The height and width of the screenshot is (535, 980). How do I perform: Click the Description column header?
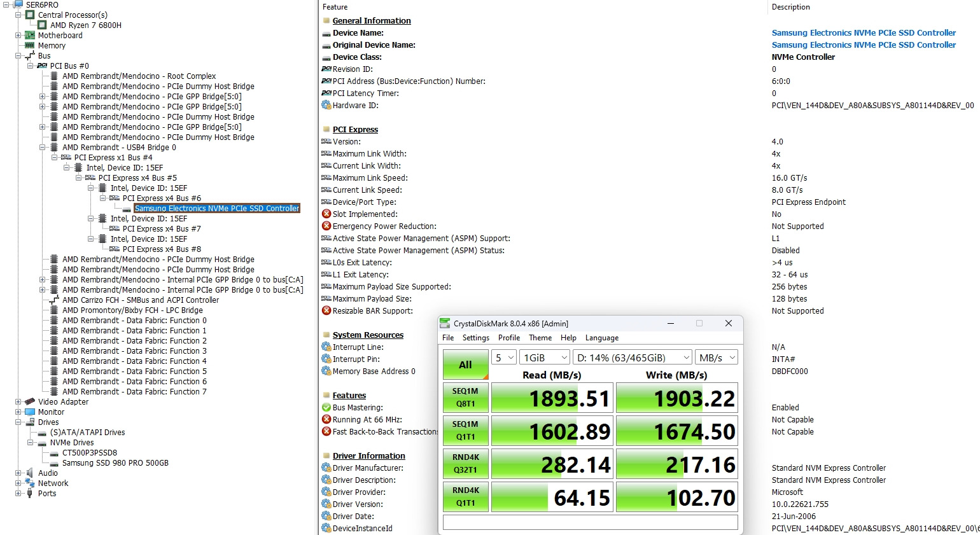coord(791,7)
